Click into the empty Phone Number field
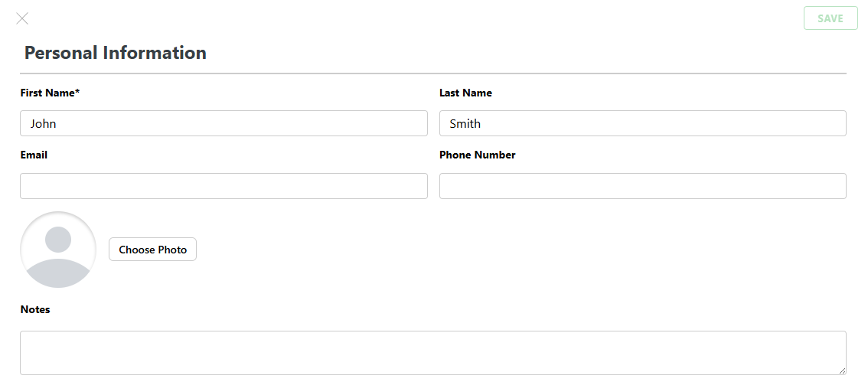868x382 pixels. 642,186
